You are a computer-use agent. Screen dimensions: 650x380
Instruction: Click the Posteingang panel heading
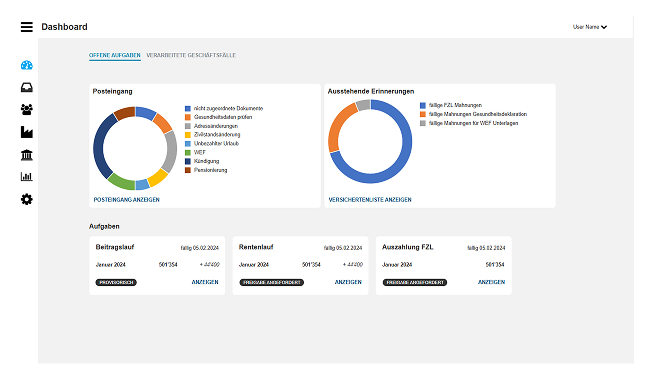click(x=113, y=92)
